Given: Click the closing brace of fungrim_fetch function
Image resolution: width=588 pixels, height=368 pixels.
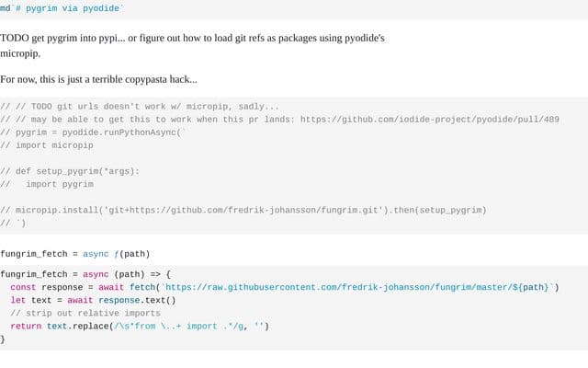Looking at the screenshot, I should point(3,339).
